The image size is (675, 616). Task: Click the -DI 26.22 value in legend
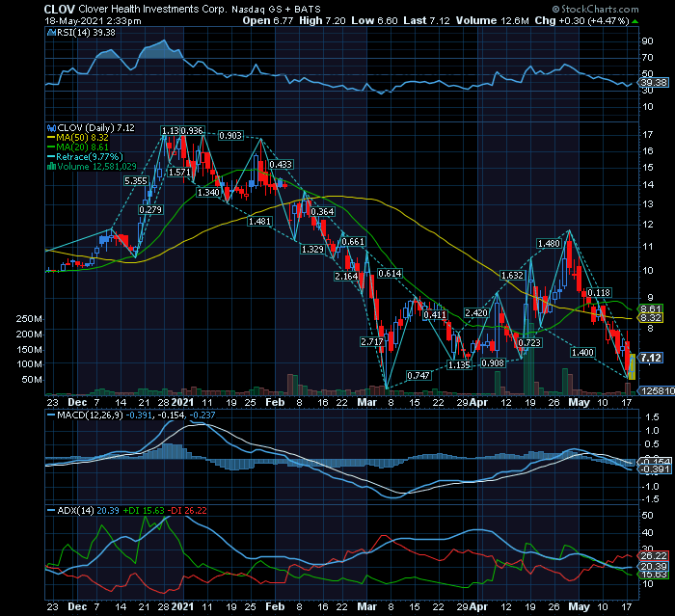coord(187,511)
